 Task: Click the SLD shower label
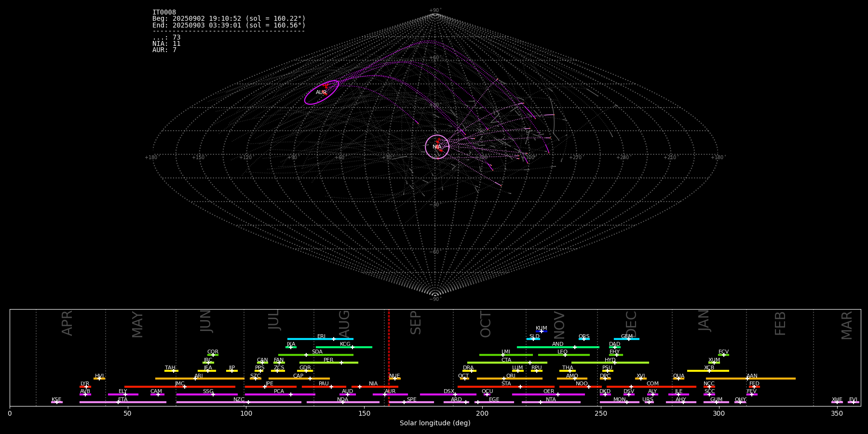coord(534,337)
